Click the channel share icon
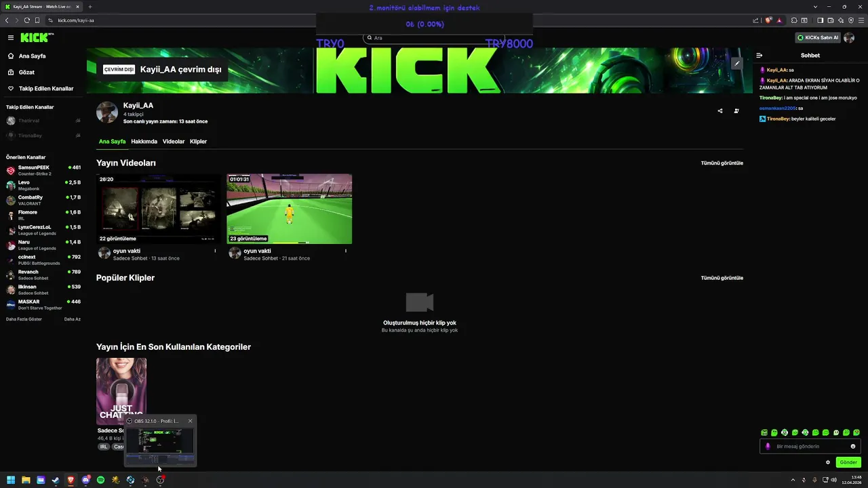The height and width of the screenshot is (488, 868). [720, 110]
